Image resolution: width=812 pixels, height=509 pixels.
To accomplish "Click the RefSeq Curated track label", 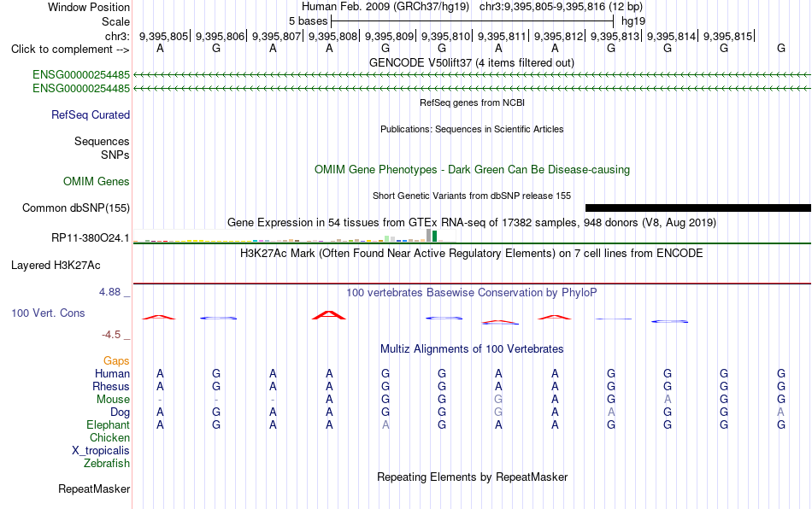I will click(x=91, y=114).
